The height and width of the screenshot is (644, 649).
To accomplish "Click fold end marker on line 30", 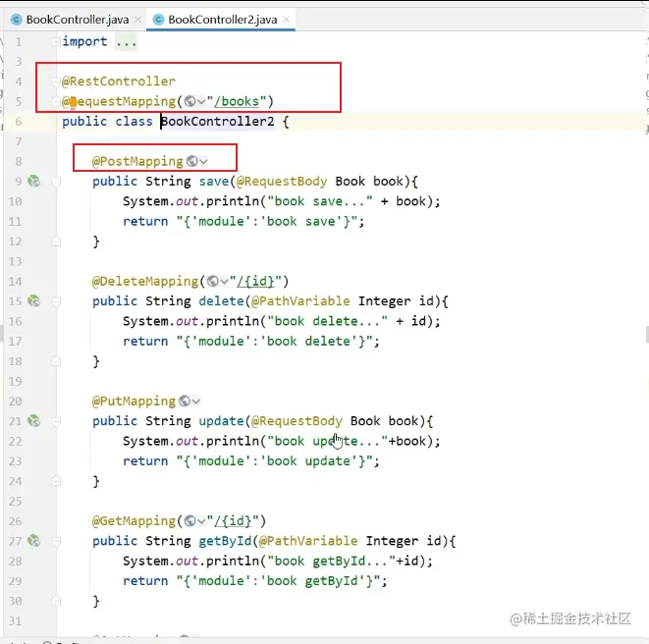I will (x=56, y=601).
